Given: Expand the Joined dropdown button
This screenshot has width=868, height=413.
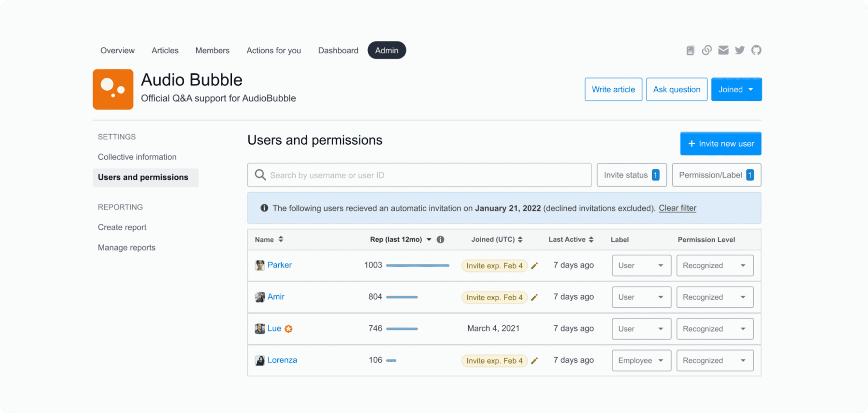Looking at the screenshot, I should 736,89.
